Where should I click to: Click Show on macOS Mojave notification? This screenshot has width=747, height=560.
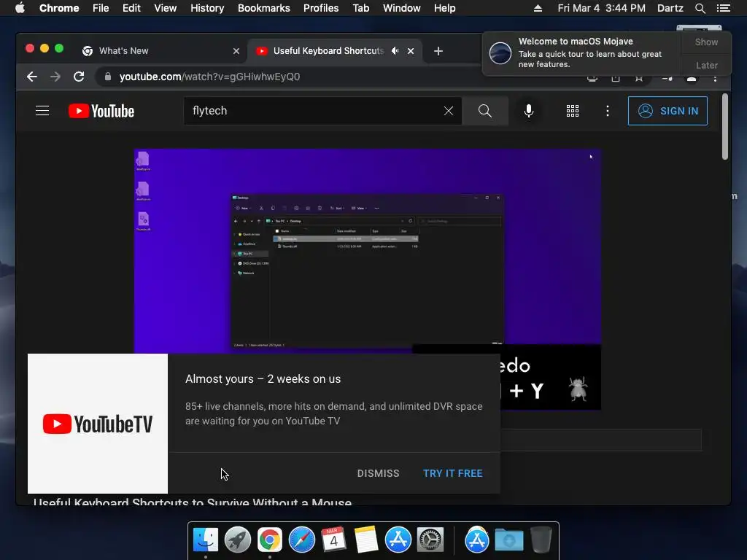click(706, 42)
